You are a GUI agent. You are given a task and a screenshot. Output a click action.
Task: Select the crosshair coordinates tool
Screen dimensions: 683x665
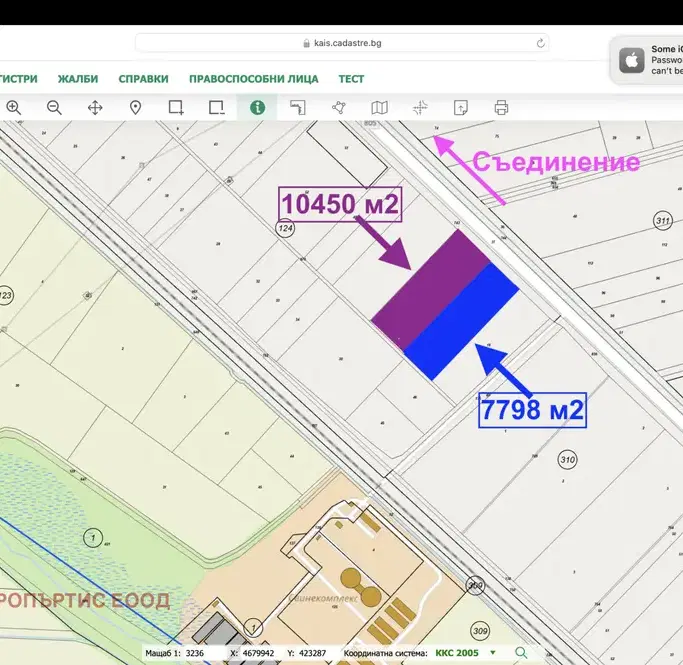point(420,108)
